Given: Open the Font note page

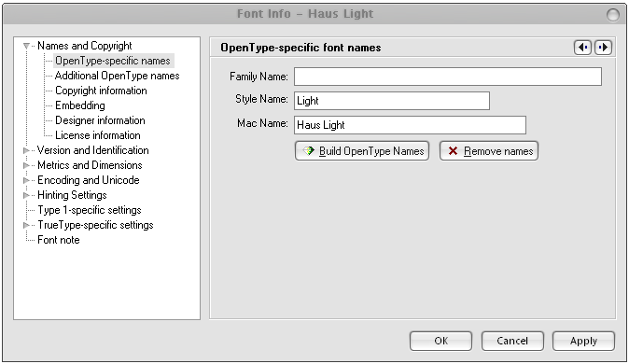Looking at the screenshot, I should (x=59, y=240).
